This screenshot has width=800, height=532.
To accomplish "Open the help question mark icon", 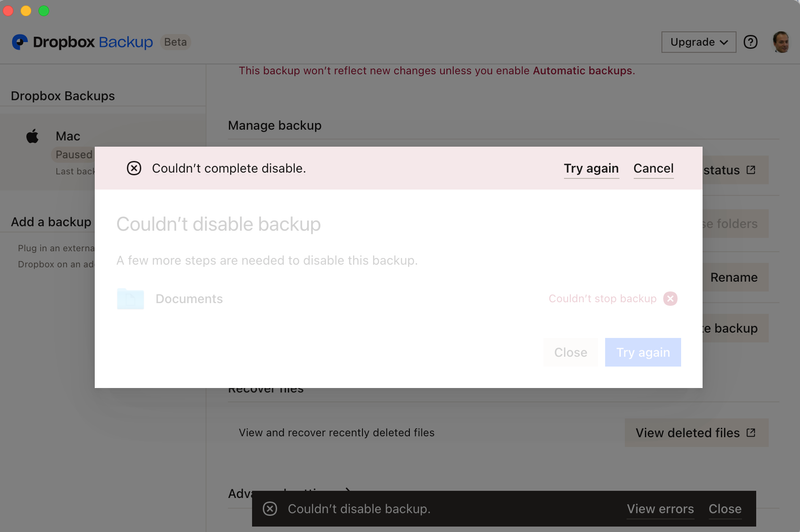I will (751, 42).
